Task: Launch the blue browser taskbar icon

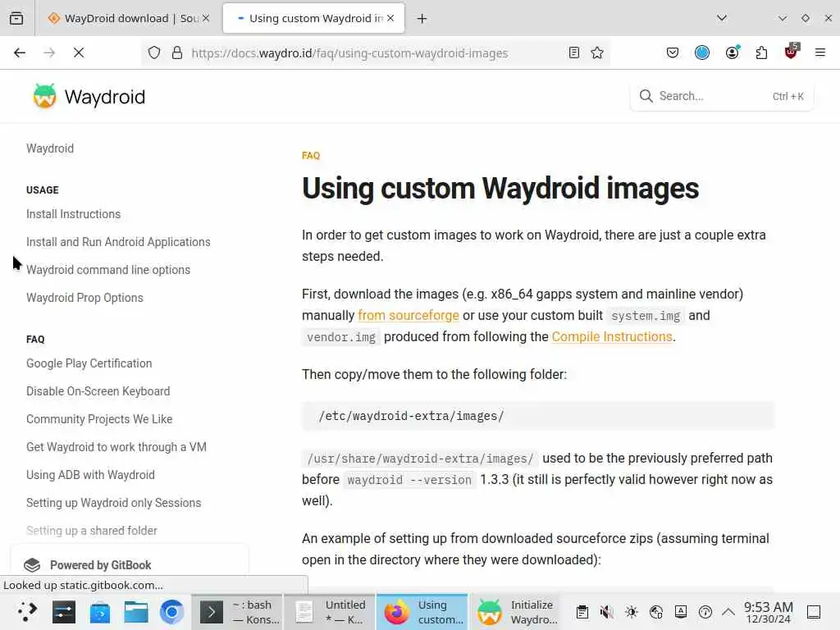Action: point(172,611)
